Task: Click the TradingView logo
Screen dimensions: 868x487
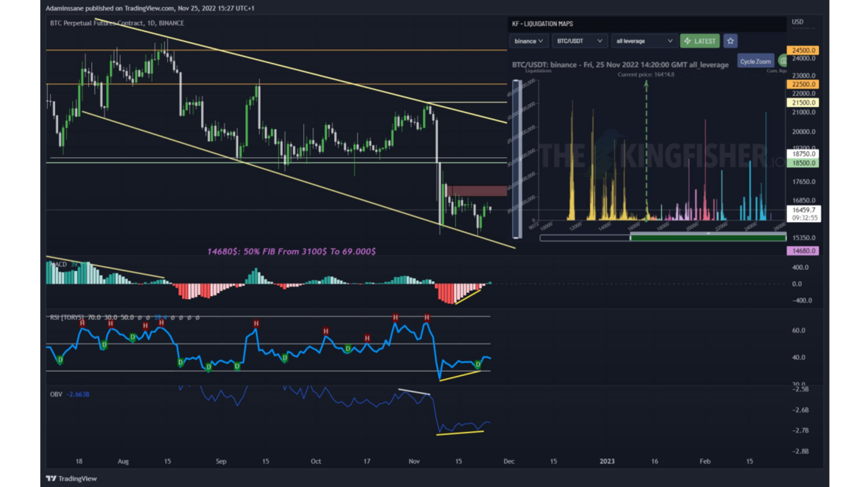Action: pyautogui.click(x=72, y=478)
